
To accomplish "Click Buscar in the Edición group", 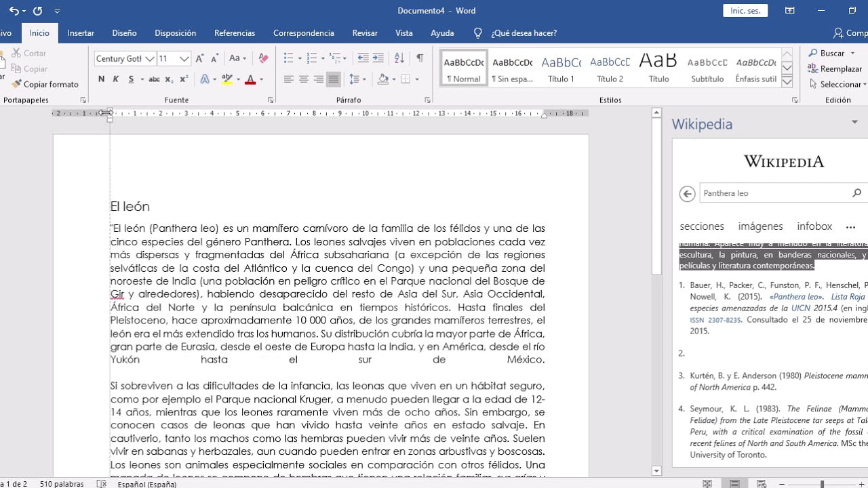I will click(827, 53).
